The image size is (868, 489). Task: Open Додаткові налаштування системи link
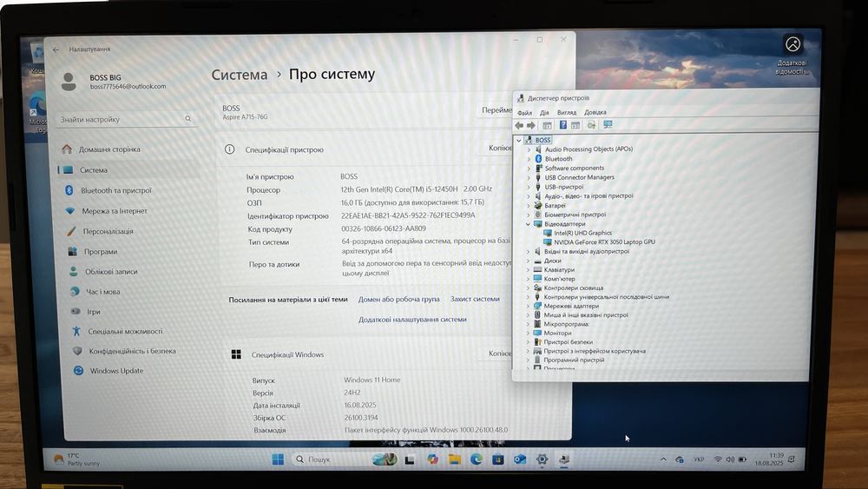(x=412, y=320)
